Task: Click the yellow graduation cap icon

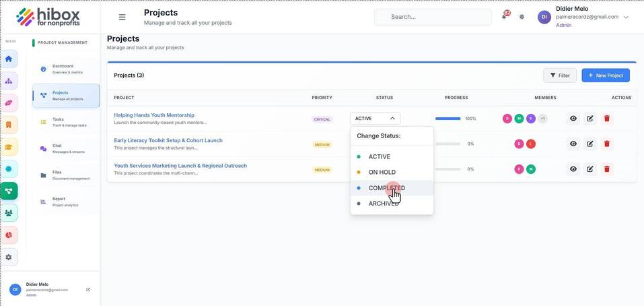Action: click(9, 147)
